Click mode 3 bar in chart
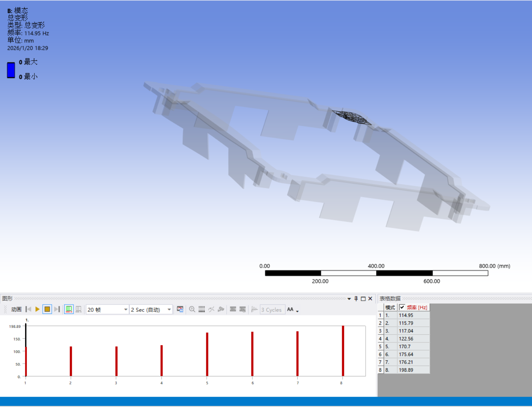 click(x=116, y=361)
